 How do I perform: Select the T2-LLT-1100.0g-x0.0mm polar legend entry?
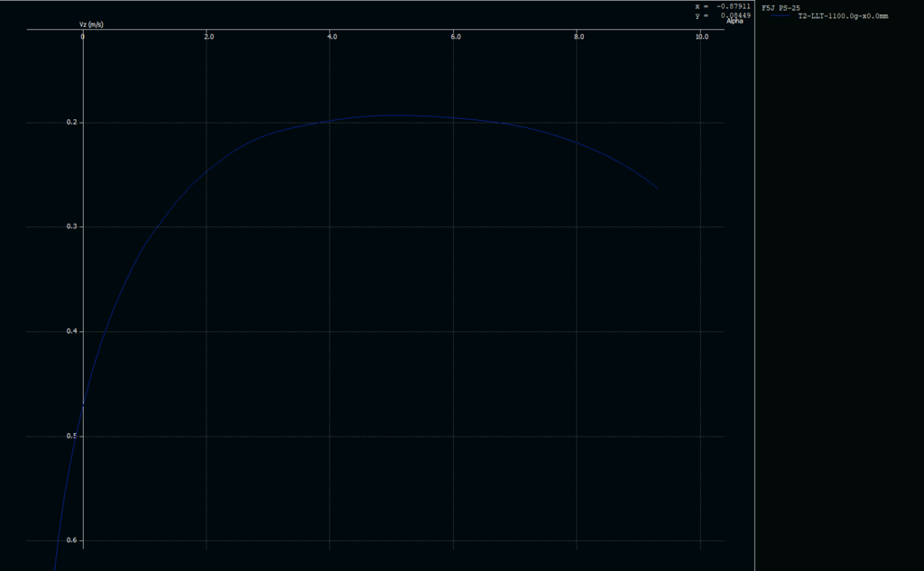pyautogui.click(x=843, y=16)
